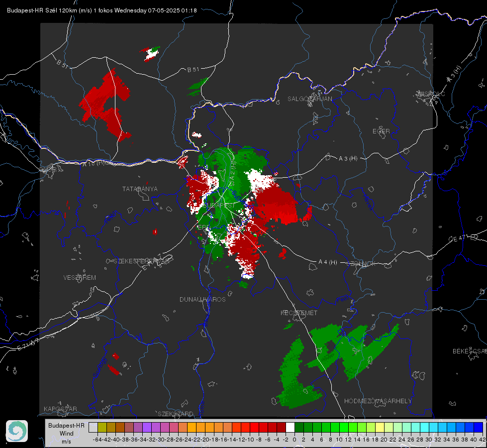Click the radar title text with the date
The image size is (487, 448).
[x=102, y=10]
